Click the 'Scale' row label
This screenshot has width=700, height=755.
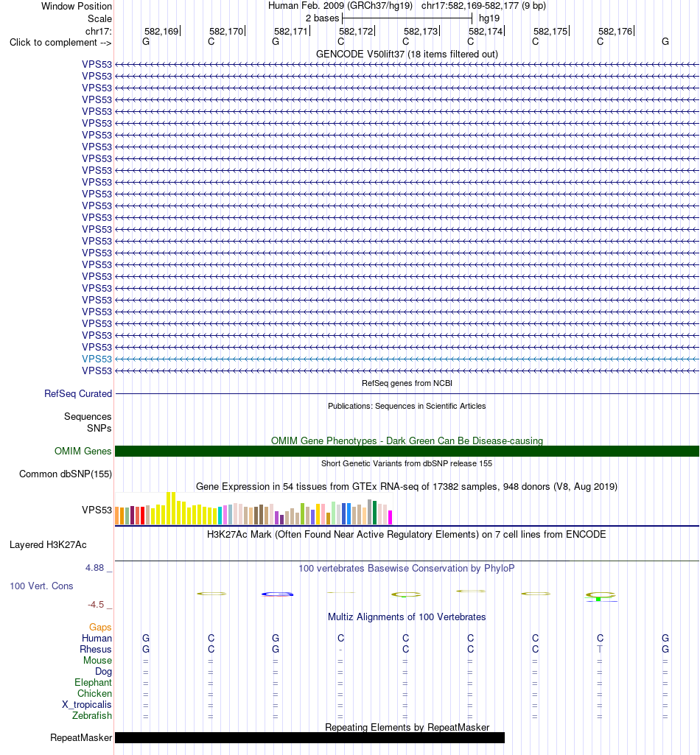(99, 18)
